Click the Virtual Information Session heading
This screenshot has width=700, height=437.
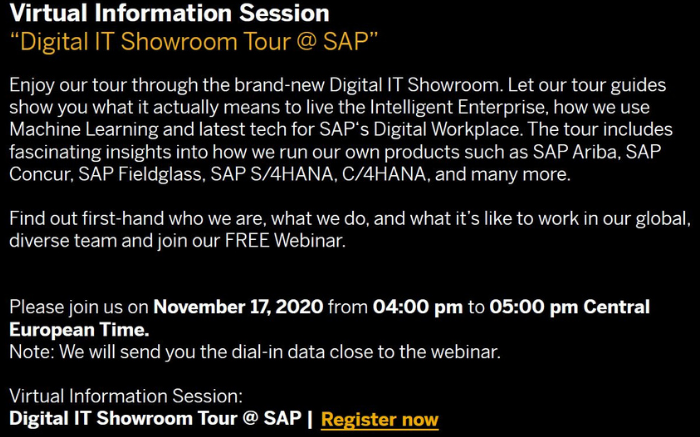coord(169,12)
